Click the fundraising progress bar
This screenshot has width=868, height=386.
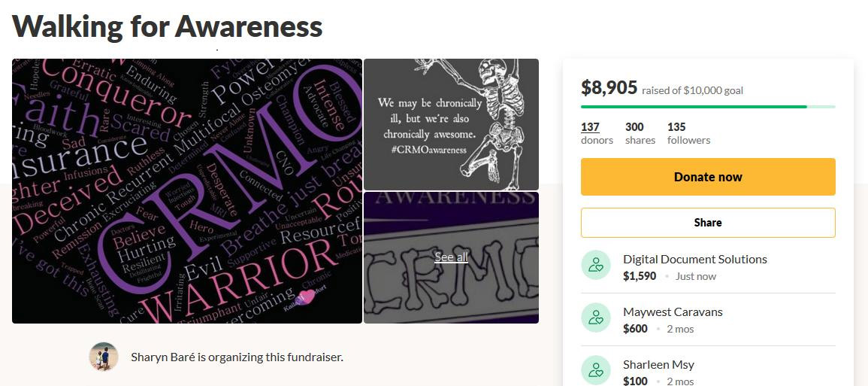click(x=708, y=107)
